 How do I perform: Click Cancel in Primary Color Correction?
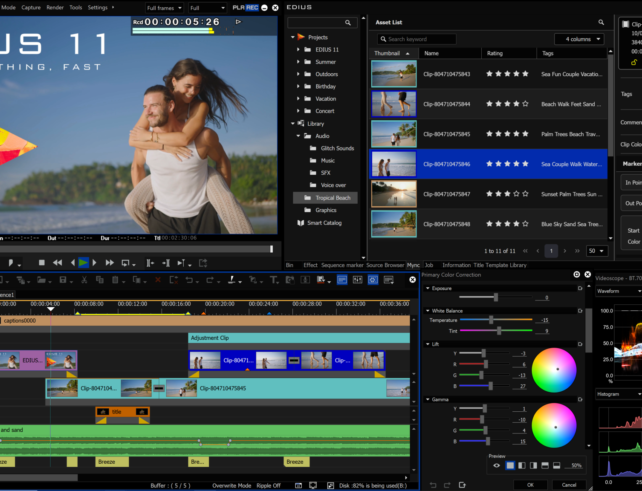pyautogui.click(x=569, y=485)
